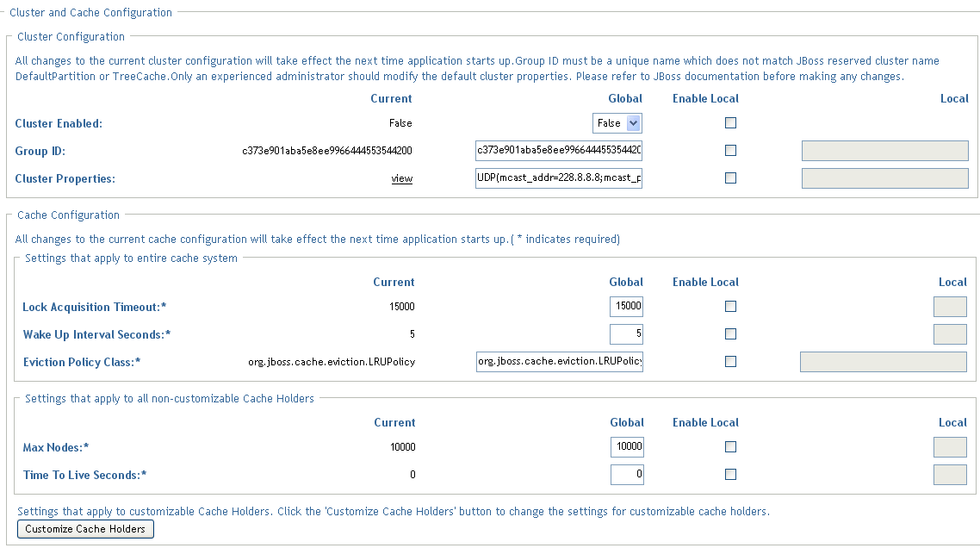Enable local override for Cluster Enabled

click(x=730, y=123)
